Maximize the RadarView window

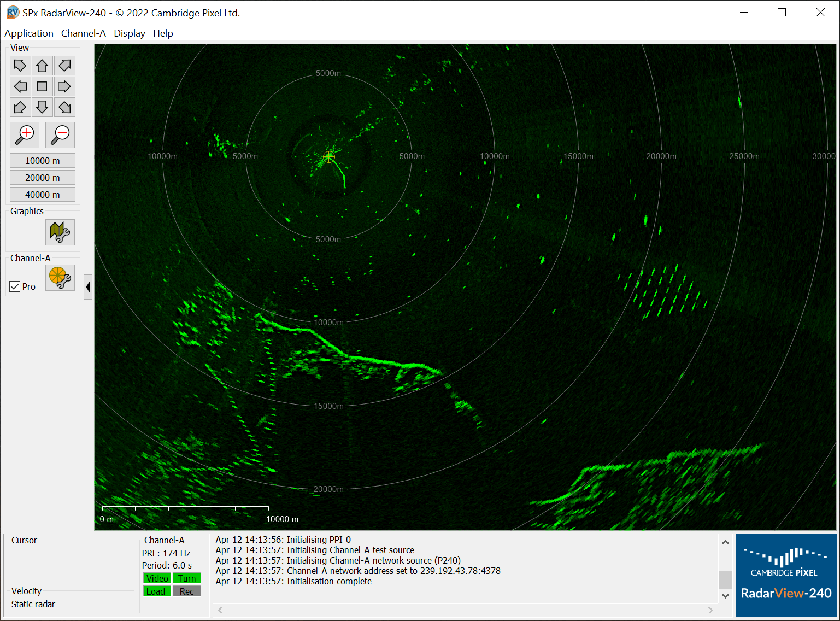(x=782, y=13)
